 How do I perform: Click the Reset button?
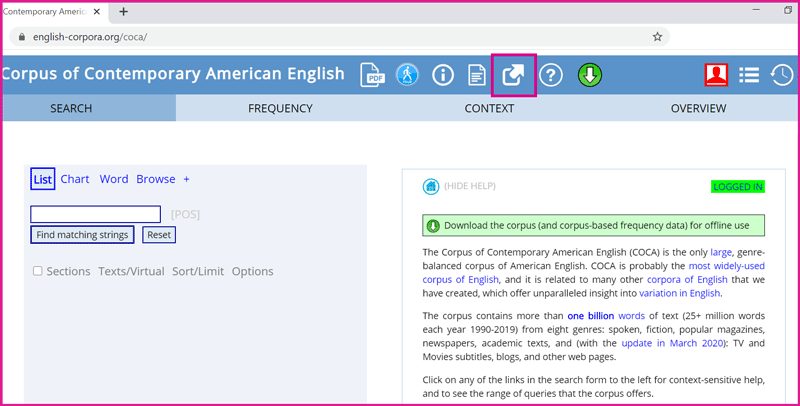coord(159,235)
